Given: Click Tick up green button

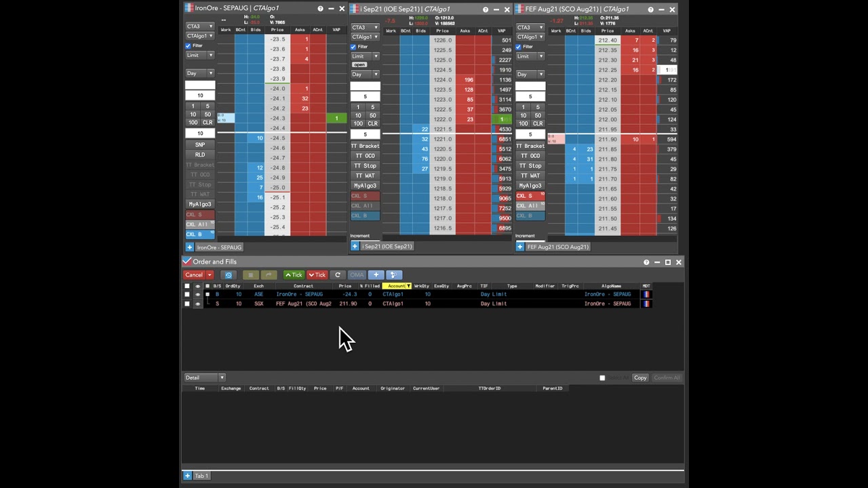Looking at the screenshot, I should coord(294,275).
